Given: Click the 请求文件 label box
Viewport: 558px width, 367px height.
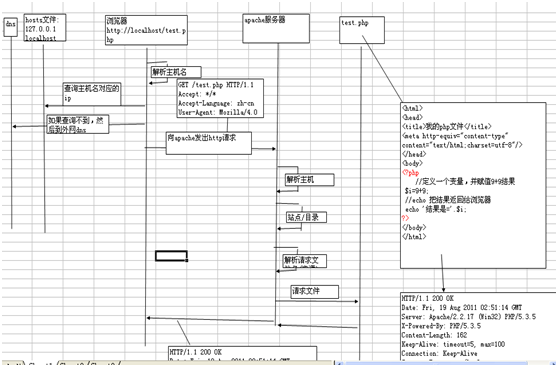Looking at the screenshot, I should [x=315, y=292].
